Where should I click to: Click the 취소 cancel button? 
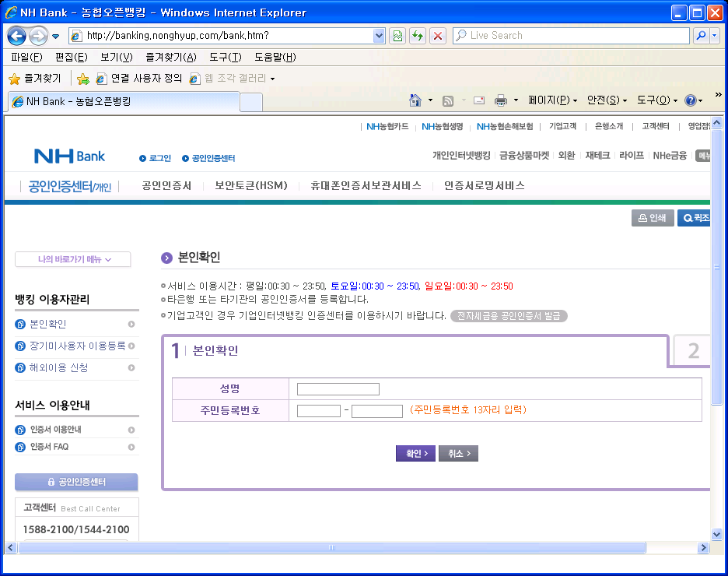[458, 453]
